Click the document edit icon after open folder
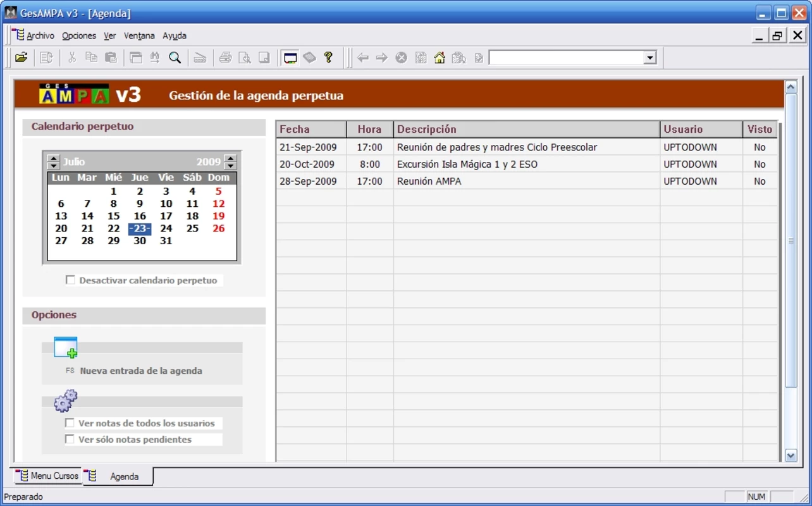Viewport: 812px width, 506px height. [x=46, y=58]
